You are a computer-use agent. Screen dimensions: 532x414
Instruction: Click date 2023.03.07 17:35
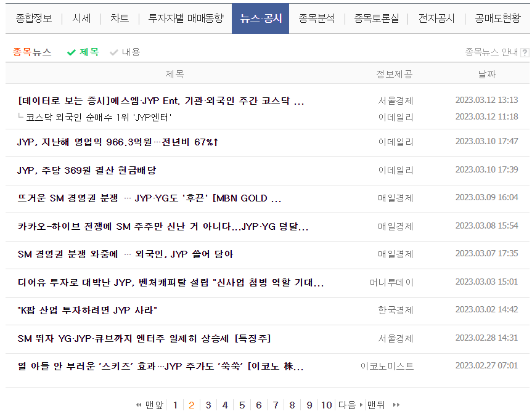pyautogui.click(x=486, y=253)
